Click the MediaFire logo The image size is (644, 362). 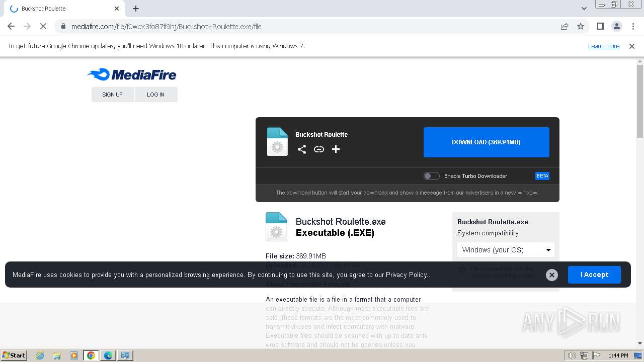tap(132, 75)
